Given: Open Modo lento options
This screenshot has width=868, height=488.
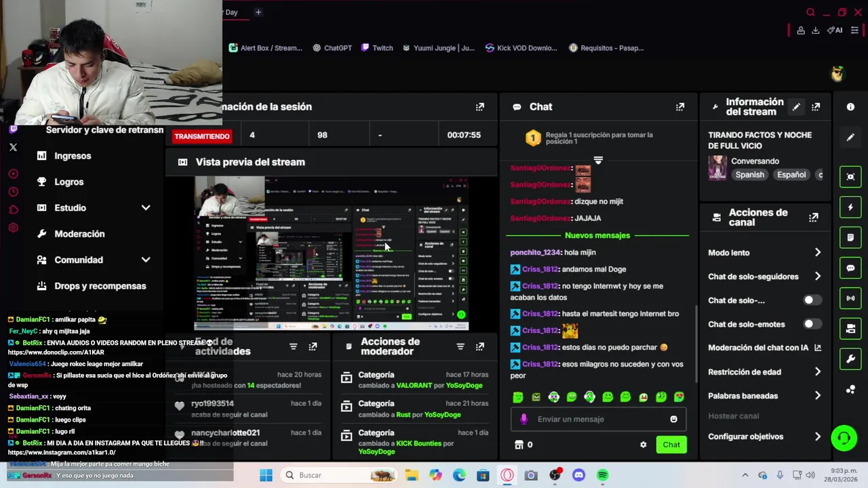Looking at the screenshot, I should pos(765,253).
